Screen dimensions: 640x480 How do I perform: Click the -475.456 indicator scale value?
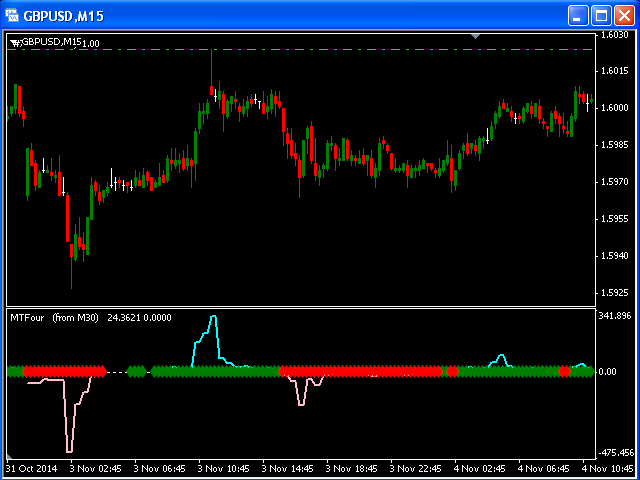[x=614, y=451]
